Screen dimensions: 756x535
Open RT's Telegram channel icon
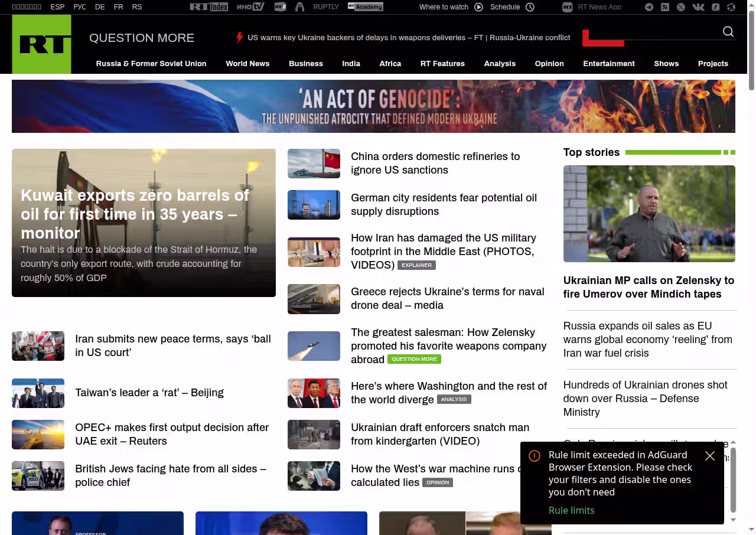pyautogui.click(x=649, y=7)
